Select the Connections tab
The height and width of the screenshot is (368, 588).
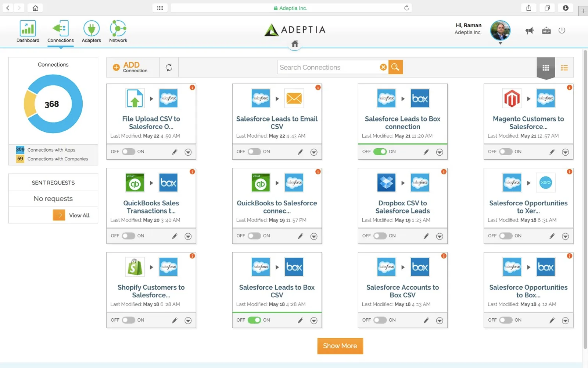(61, 32)
